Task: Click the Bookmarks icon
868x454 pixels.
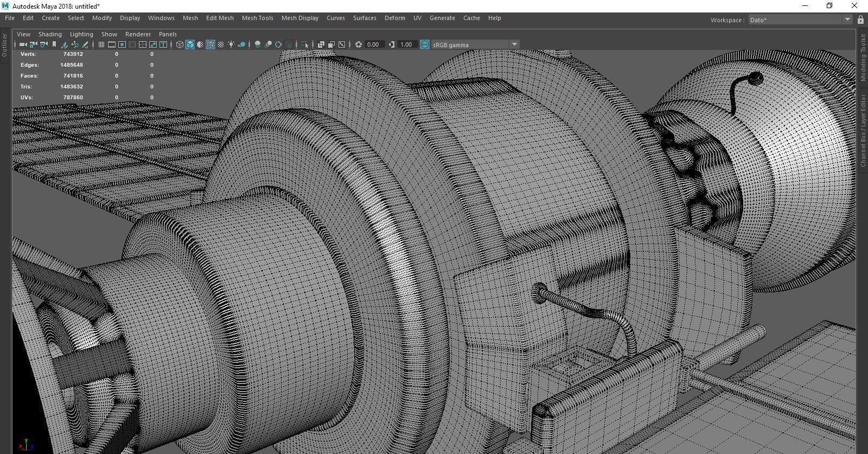Action: (54, 44)
